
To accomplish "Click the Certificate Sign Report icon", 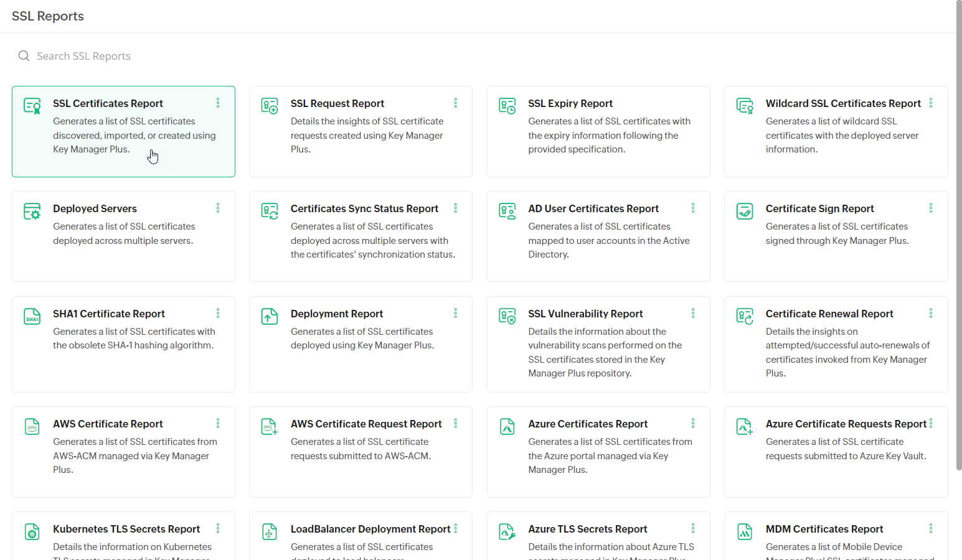I will 745,211.
